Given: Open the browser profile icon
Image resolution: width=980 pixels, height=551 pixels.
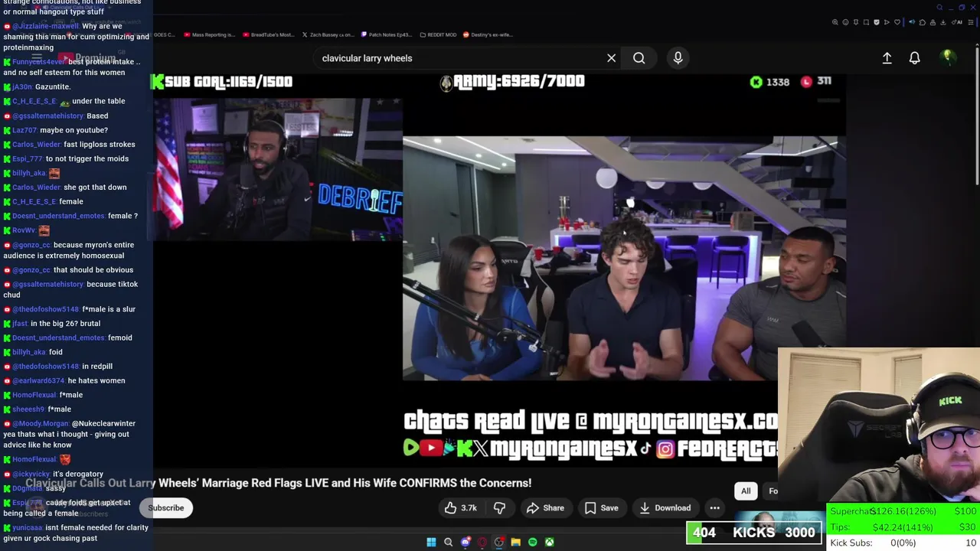Looking at the screenshot, I should point(933,22).
